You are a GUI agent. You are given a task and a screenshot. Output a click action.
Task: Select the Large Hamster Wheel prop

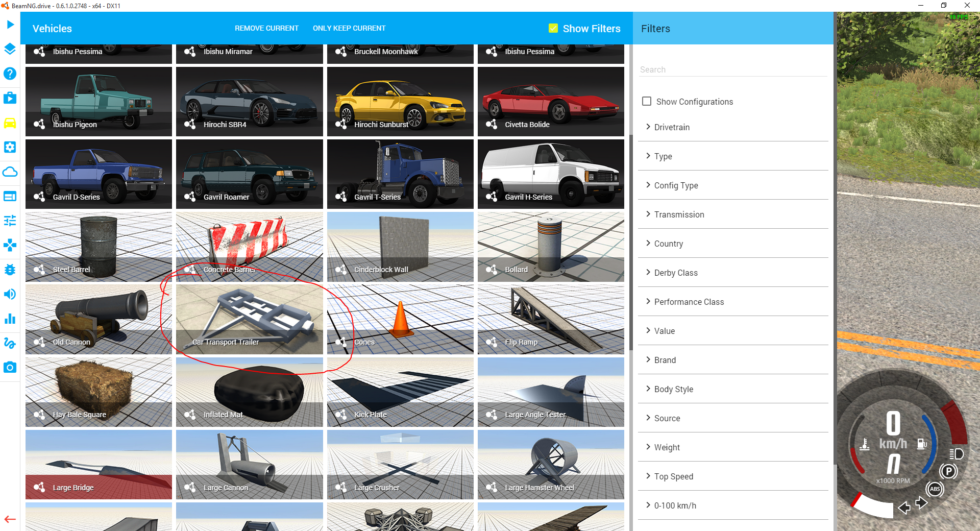pyautogui.click(x=551, y=465)
